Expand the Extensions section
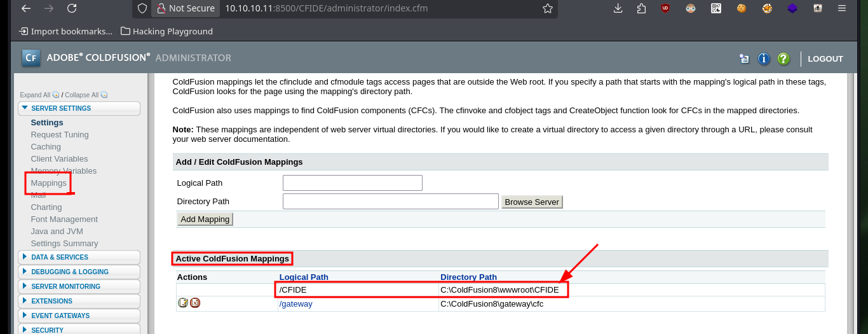This screenshot has width=868, height=334. click(x=79, y=301)
